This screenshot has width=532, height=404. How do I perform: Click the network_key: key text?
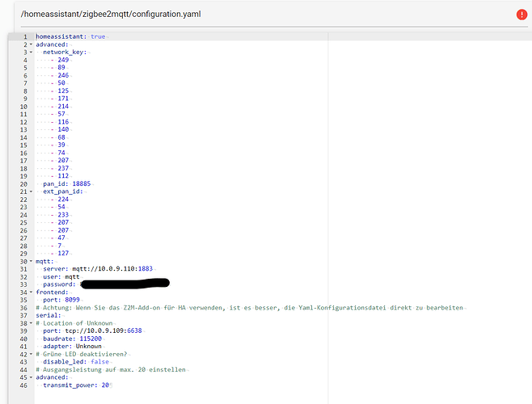[65, 53]
